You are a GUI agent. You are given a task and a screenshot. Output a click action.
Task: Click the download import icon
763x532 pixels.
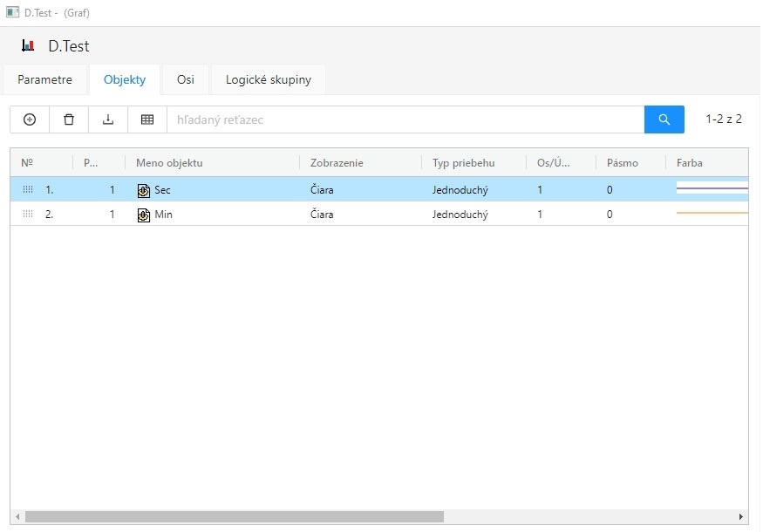click(x=108, y=119)
